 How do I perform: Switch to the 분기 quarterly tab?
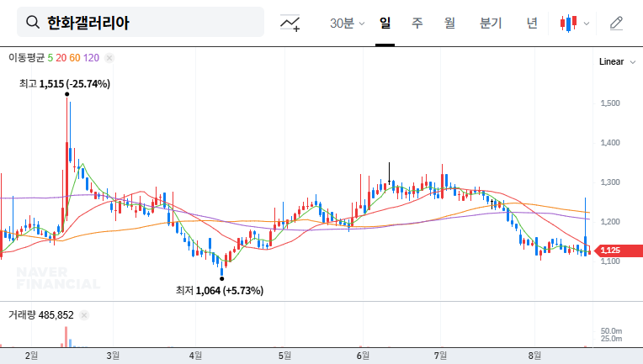pyautogui.click(x=491, y=23)
